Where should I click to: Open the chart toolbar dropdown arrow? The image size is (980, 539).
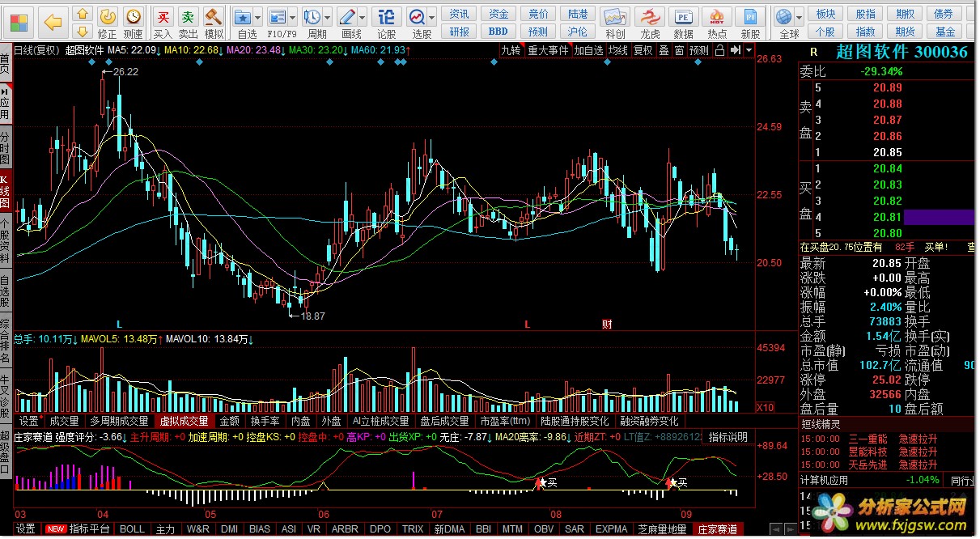pos(749,50)
